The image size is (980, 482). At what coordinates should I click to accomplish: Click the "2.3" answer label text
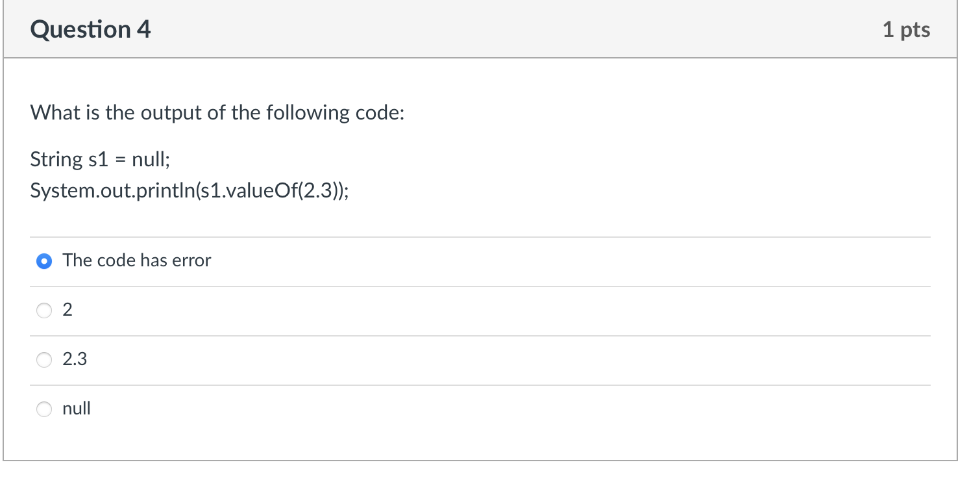tap(75, 359)
